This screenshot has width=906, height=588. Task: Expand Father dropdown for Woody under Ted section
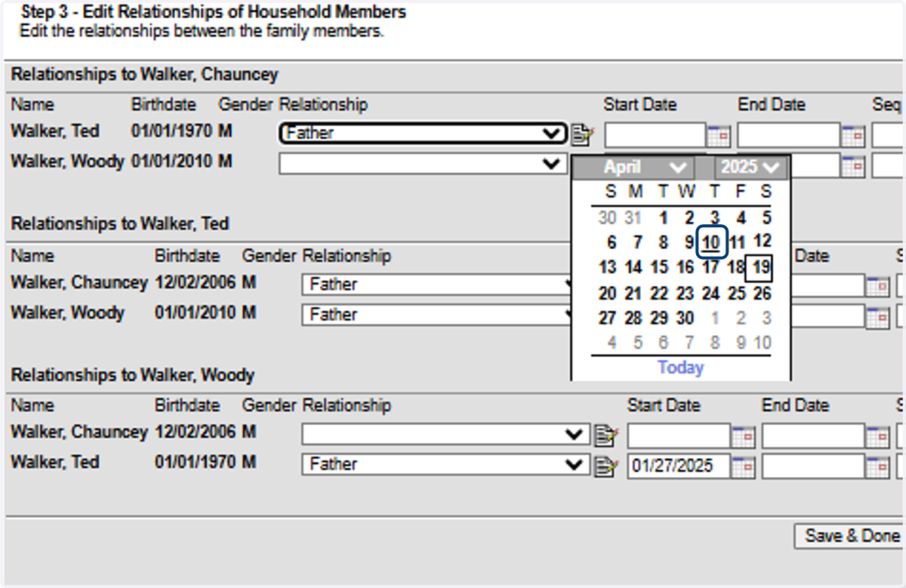438,315
